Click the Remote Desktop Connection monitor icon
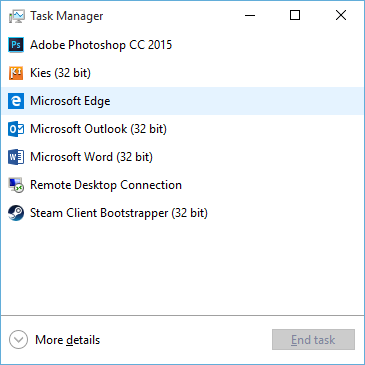 (16, 185)
